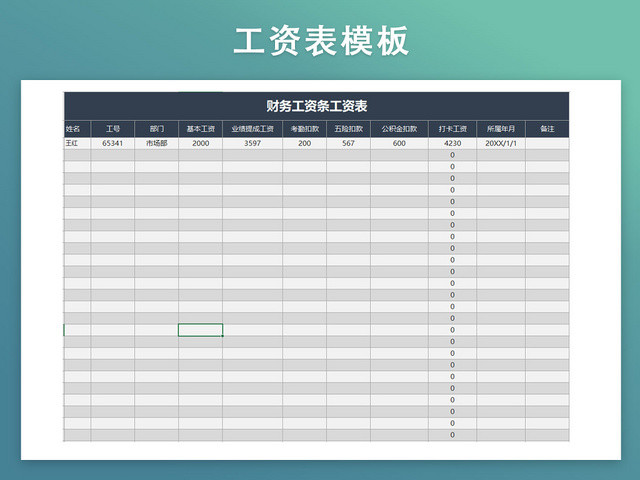The height and width of the screenshot is (480, 640).
Task: Click the commission cell 3597
Action: click(252, 143)
